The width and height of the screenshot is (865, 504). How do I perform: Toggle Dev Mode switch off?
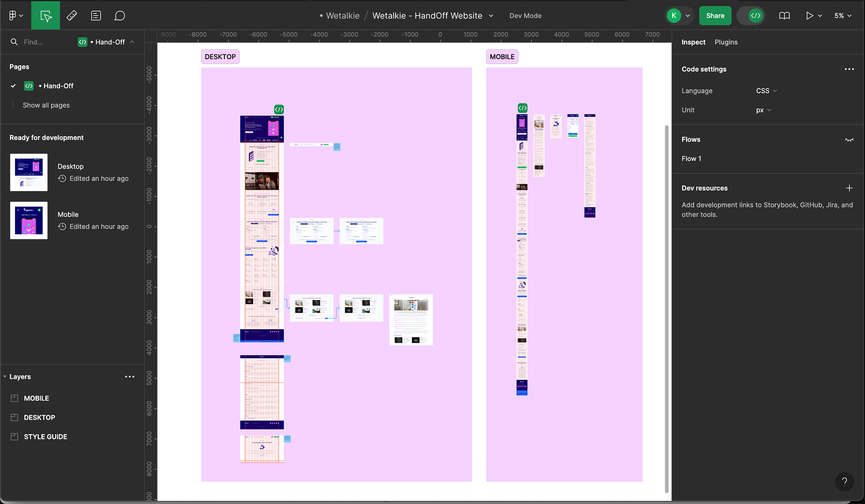(751, 15)
